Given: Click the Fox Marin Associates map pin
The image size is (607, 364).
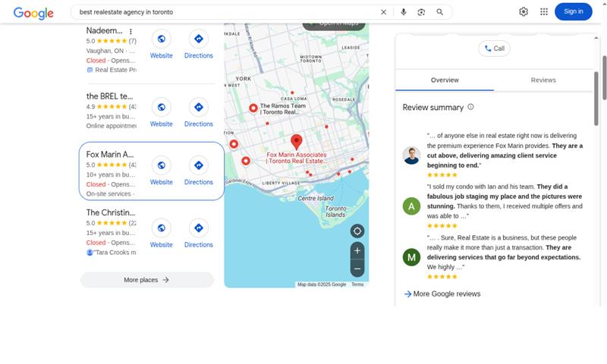Looking at the screenshot, I should coord(297,142).
